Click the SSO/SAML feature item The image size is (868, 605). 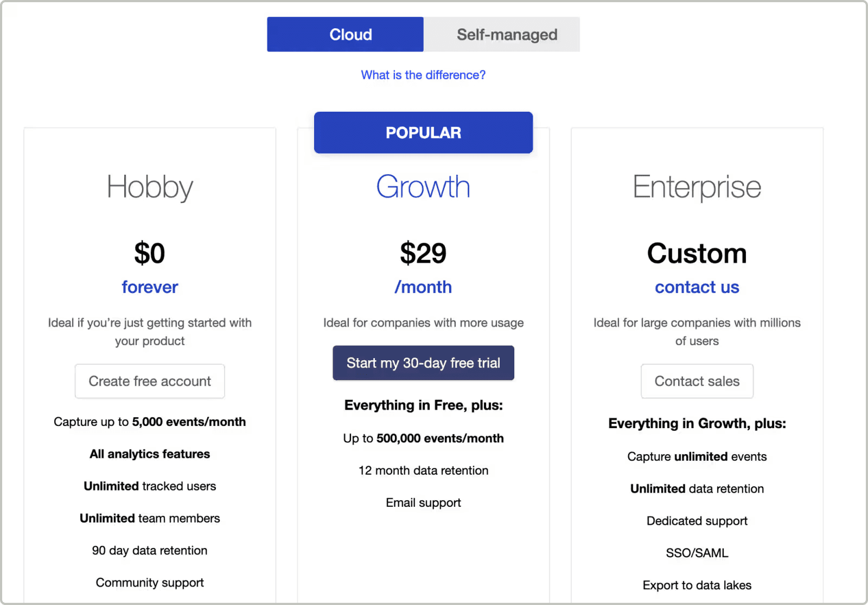tap(697, 553)
